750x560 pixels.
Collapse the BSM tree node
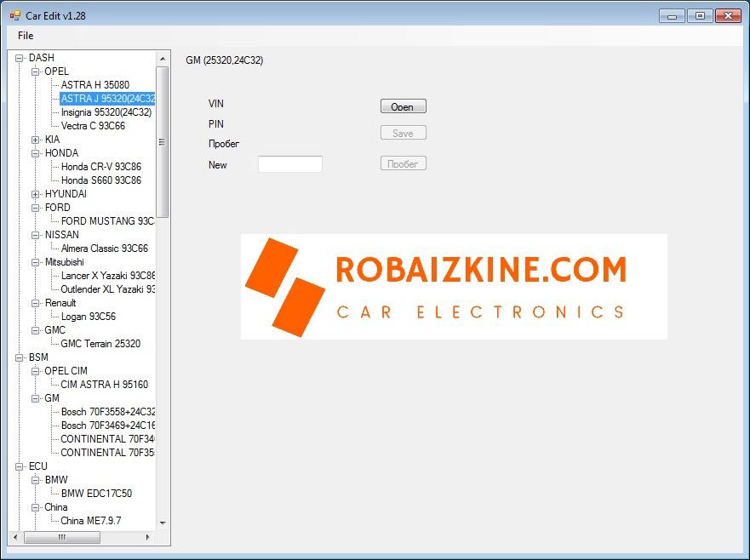pos(19,357)
